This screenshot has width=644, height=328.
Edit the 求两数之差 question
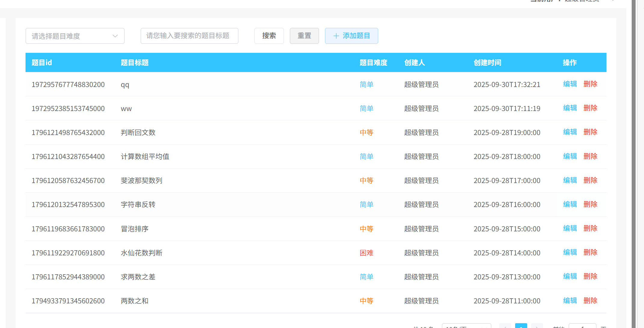[570, 277]
